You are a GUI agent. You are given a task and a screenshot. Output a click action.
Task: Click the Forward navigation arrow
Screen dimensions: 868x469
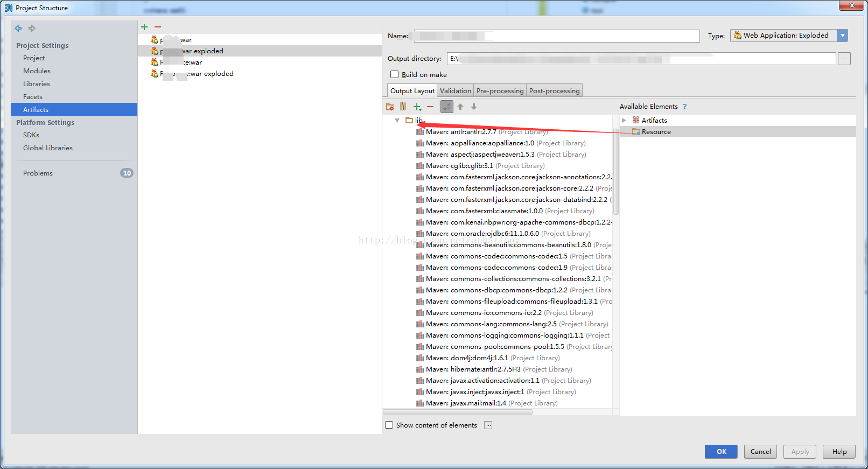pos(32,28)
